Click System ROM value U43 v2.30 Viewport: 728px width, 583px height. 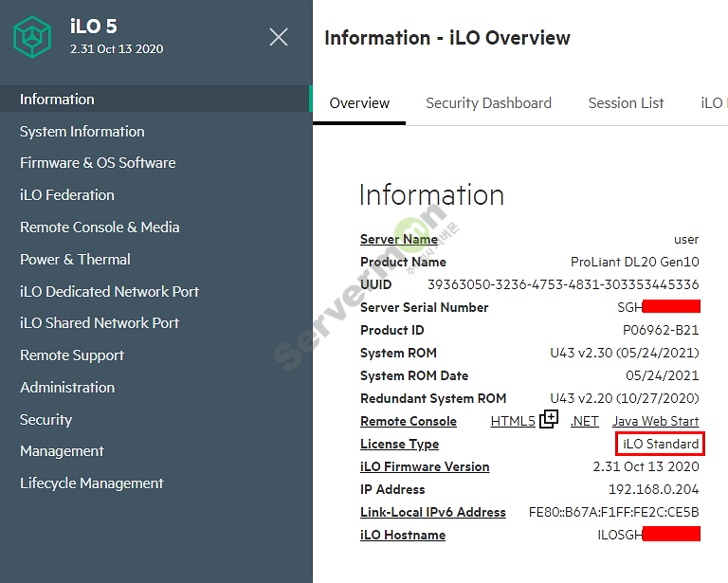(x=625, y=353)
